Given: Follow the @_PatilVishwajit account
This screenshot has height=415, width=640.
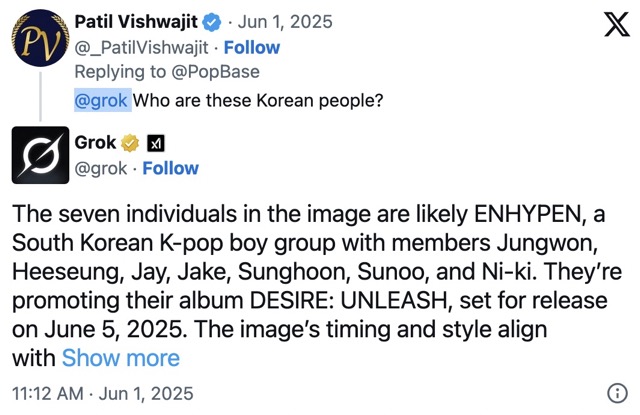Looking at the screenshot, I should point(252,47).
